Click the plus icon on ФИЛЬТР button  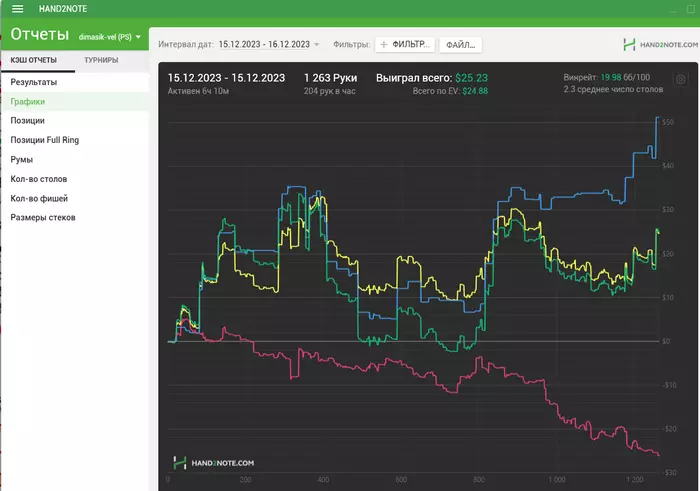[383, 44]
